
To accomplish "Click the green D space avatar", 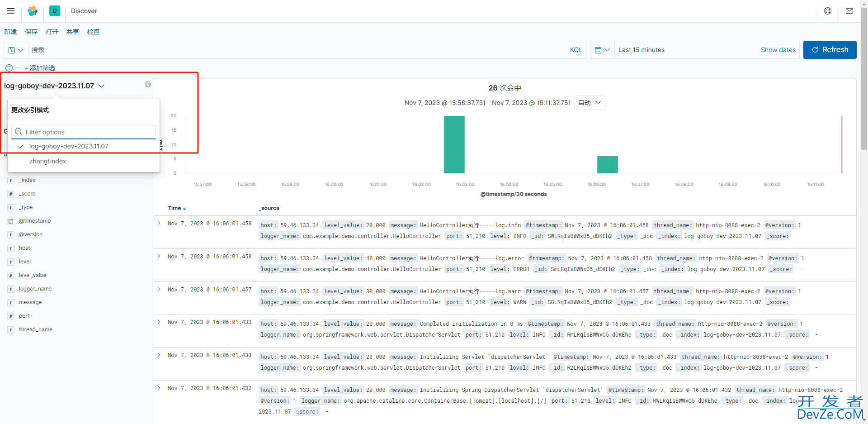I will (x=55, y=11).
